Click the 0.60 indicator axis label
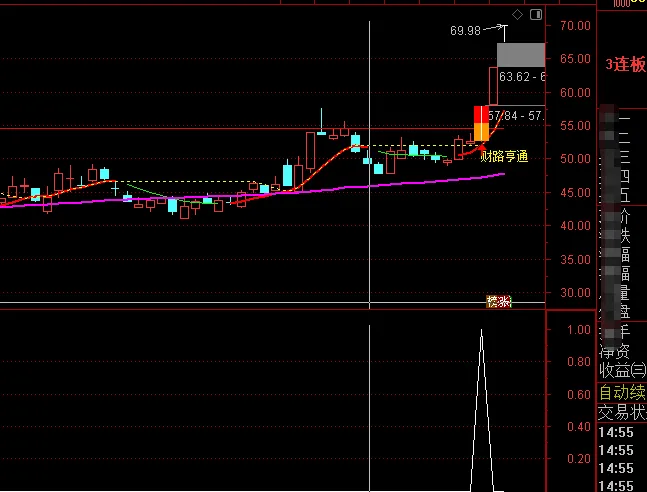 (x=579, y=394)
